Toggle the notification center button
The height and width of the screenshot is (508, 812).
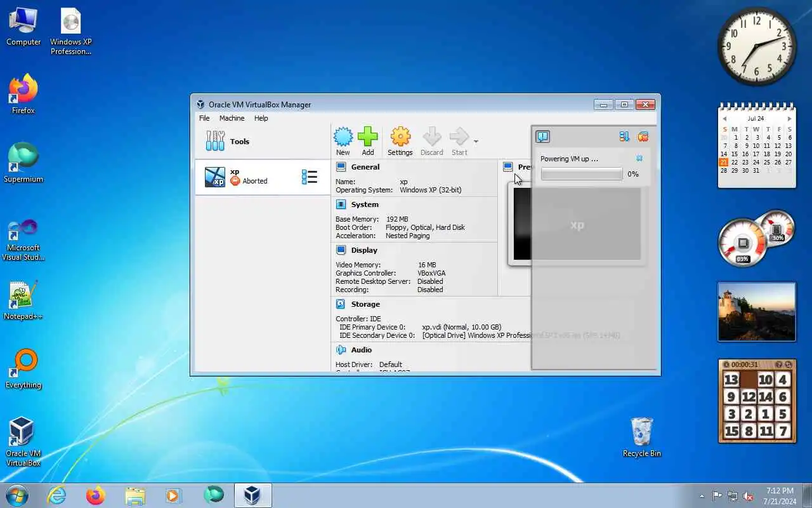[543, 137]
